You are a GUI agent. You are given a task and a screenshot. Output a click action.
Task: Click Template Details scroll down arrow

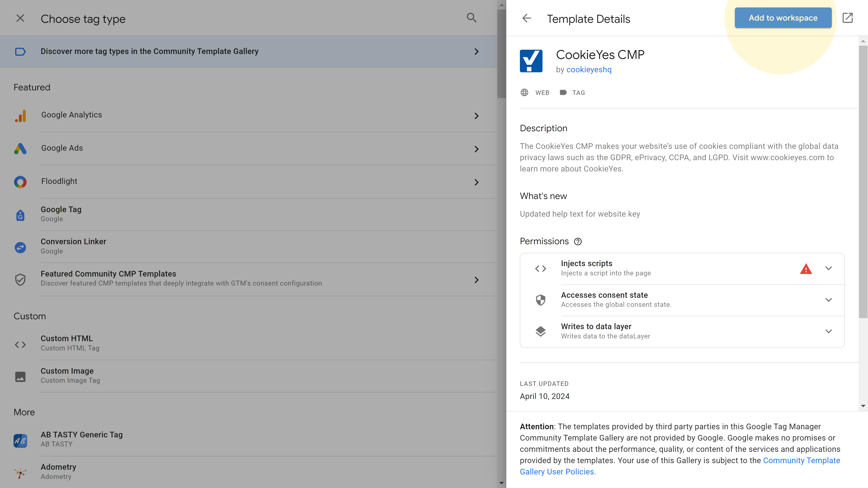863,406
